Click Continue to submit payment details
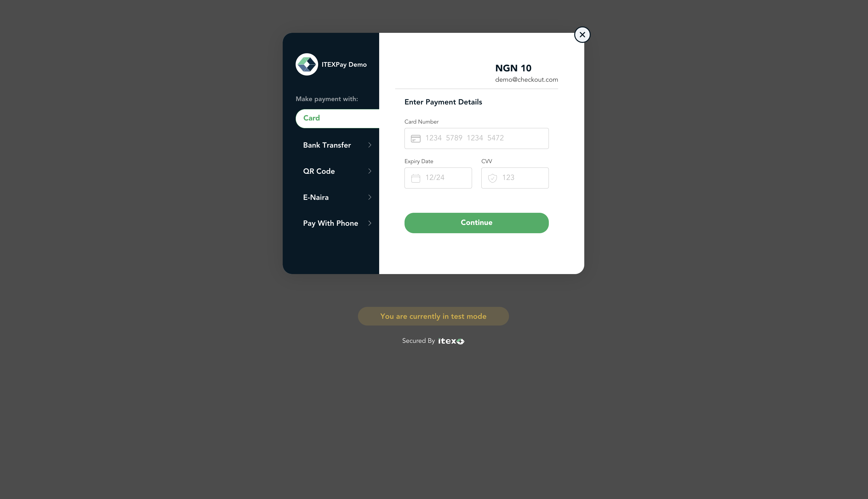 coord(476,222)
